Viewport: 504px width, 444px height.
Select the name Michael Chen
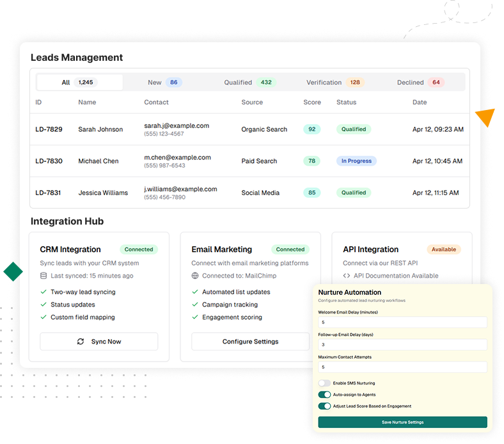pyautogui.click(x=98, y=161)
